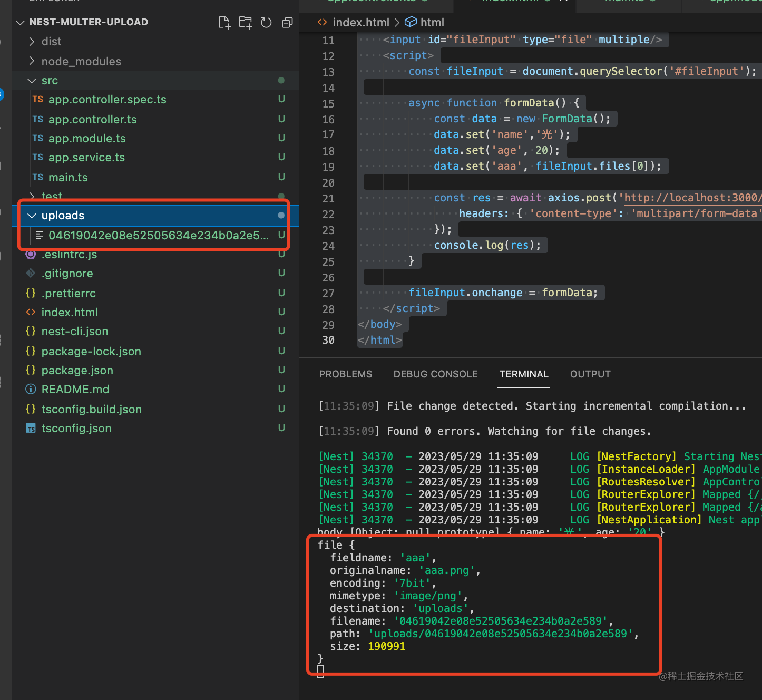Switch to the PROBLEMS panel tab
The image size is (762, 700).
pos(345,374)
